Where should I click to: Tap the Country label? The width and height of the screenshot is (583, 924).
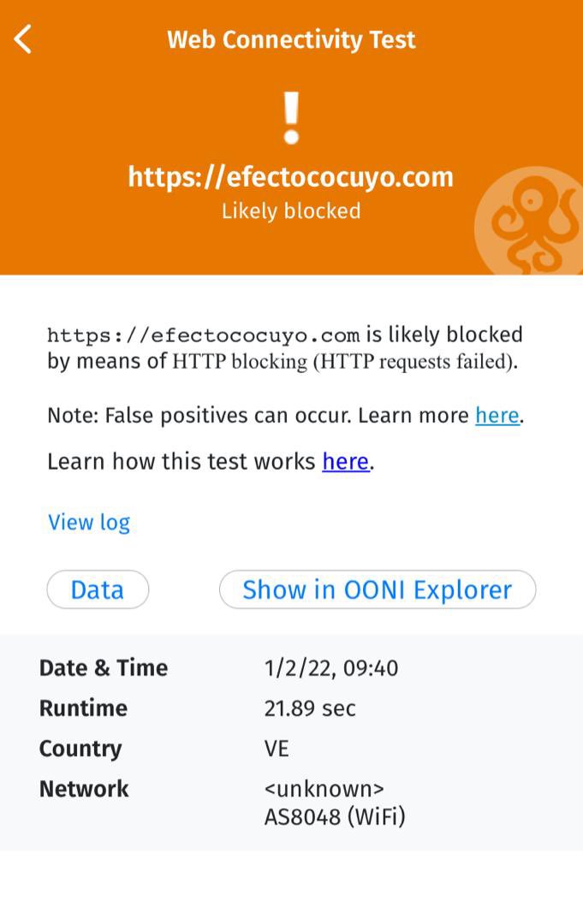point(80,749)
